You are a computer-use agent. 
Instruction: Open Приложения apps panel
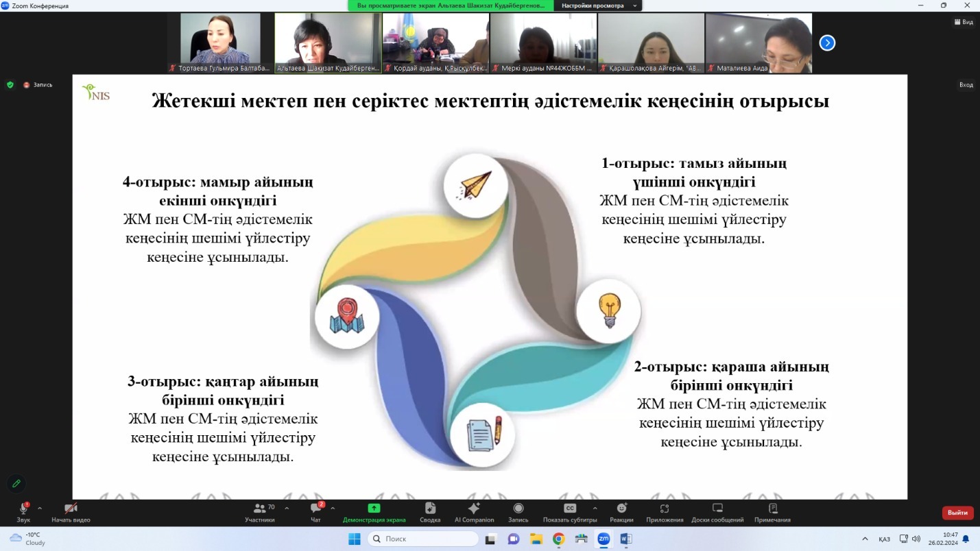(665, 512)
